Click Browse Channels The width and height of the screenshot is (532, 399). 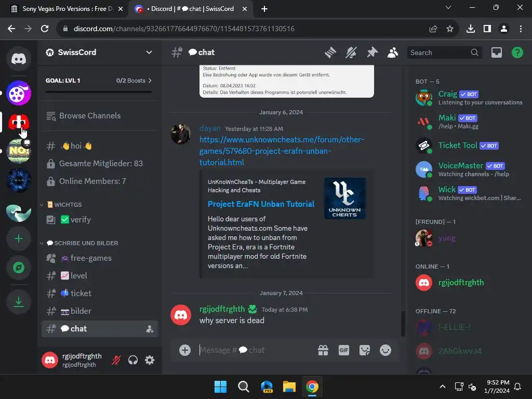(x=99, y=116)
